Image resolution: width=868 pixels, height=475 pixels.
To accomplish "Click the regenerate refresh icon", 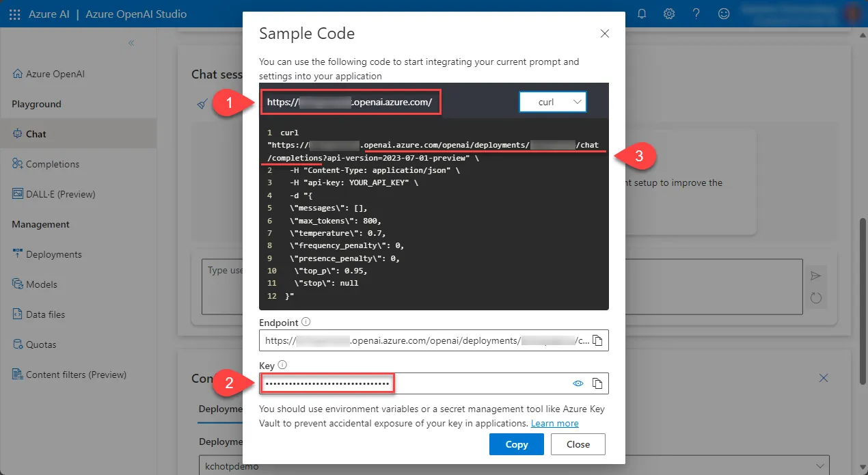I will (815, 297).
